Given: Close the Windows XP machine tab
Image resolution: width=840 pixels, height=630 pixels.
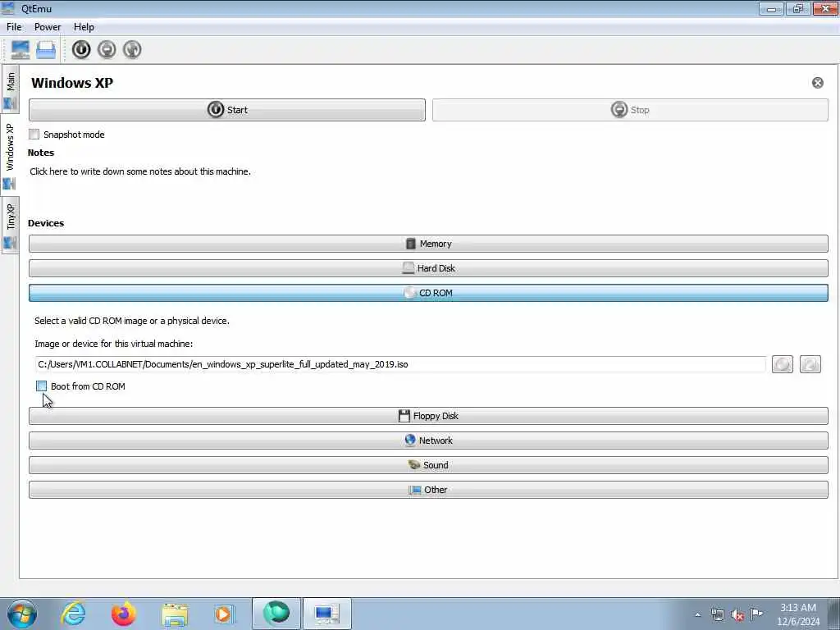Looking at the screenshot, I should coord(818,83).
